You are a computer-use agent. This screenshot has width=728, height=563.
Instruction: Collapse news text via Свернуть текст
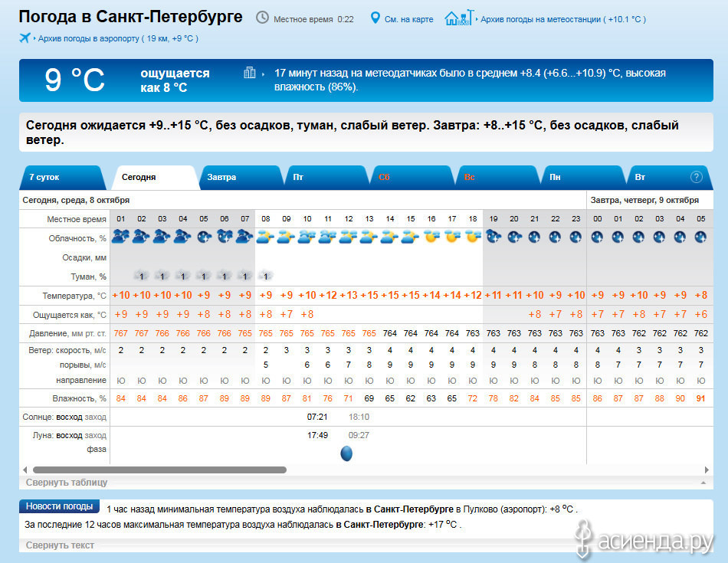point(60,545)
